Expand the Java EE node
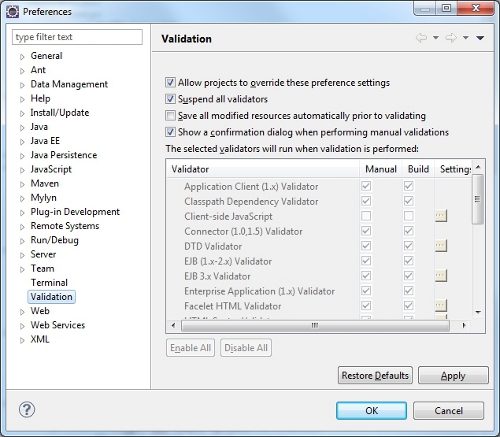This screenshot has width=500, height=437. 22,142
